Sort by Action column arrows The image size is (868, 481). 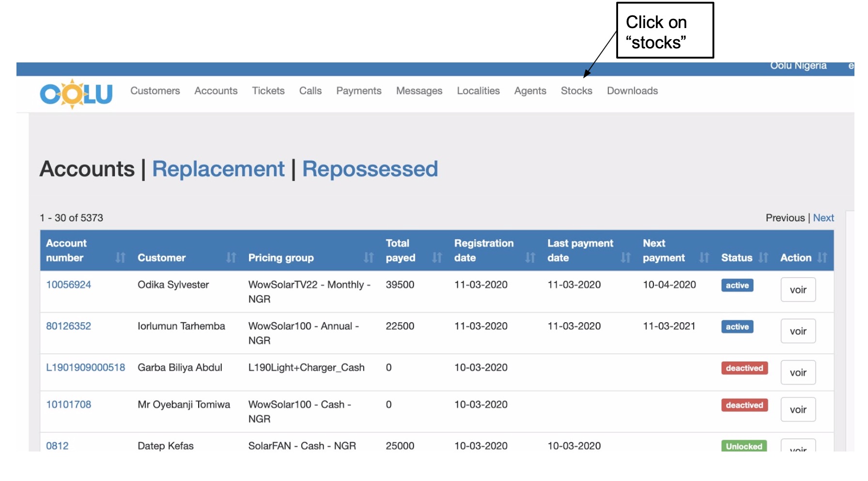pyautogui.click(x=822, y=258)
